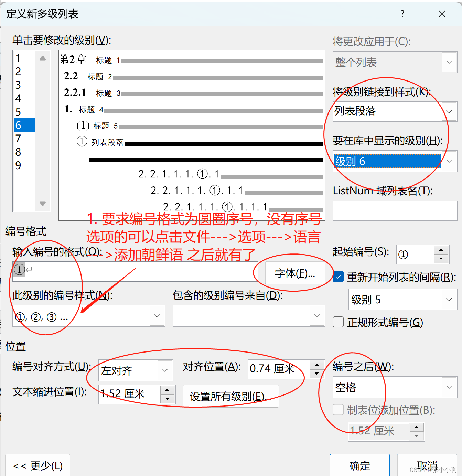Increase the 对齐位置 spinner value
Screen dimensions: 462x476
tap(317, 365)
